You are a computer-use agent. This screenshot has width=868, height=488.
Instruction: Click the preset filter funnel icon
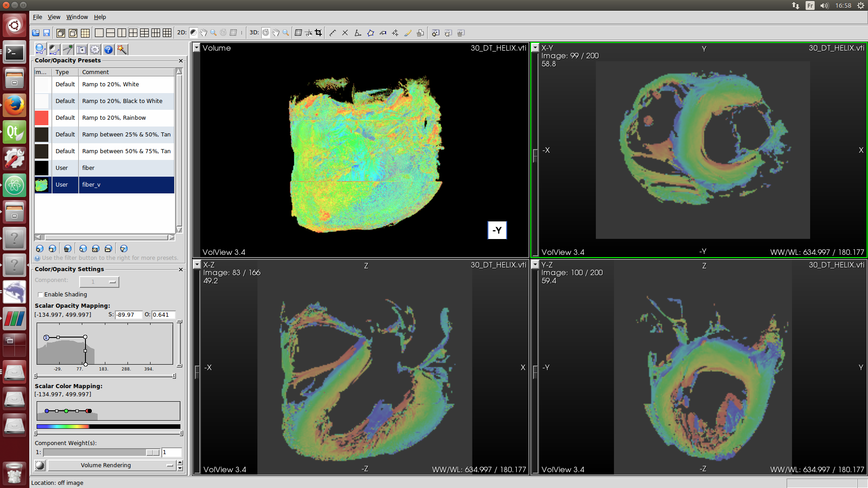123,249
